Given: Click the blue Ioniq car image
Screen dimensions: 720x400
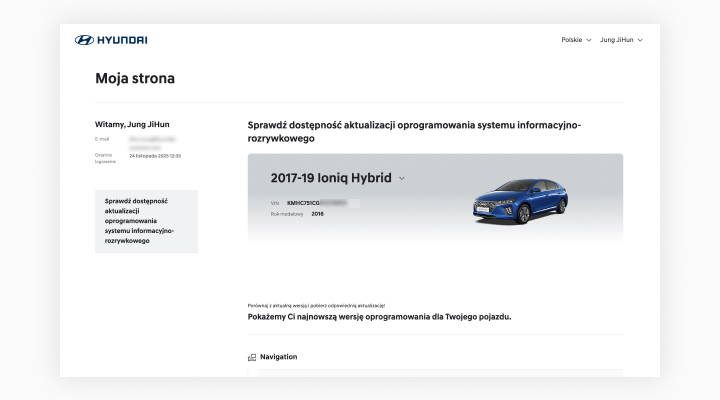Looking at the screenshot, I should (x=519, y=198).
